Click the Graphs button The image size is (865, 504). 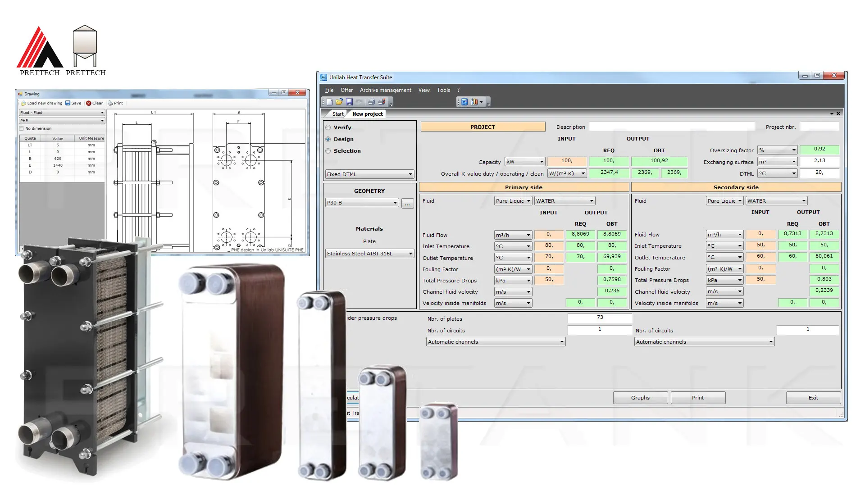pyautogui.click(x=640, y=398)
